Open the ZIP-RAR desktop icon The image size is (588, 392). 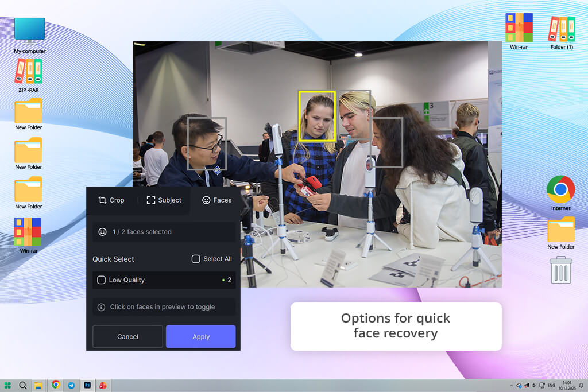(29, 76)
